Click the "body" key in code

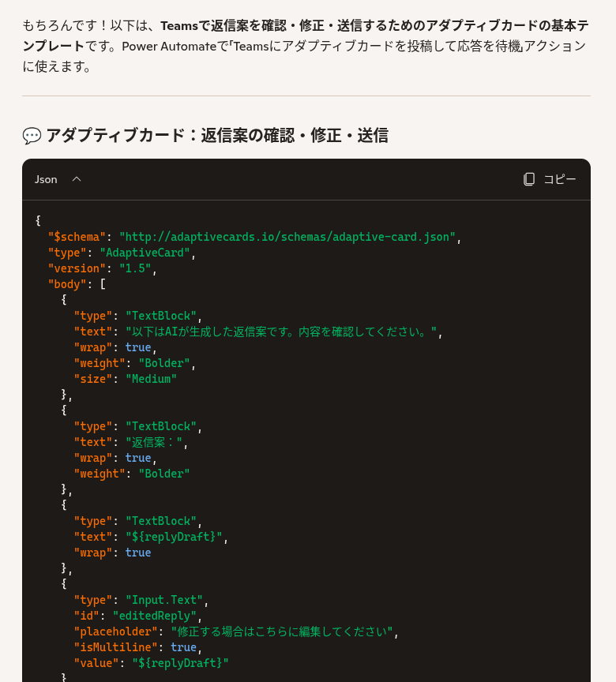(67, 284)
